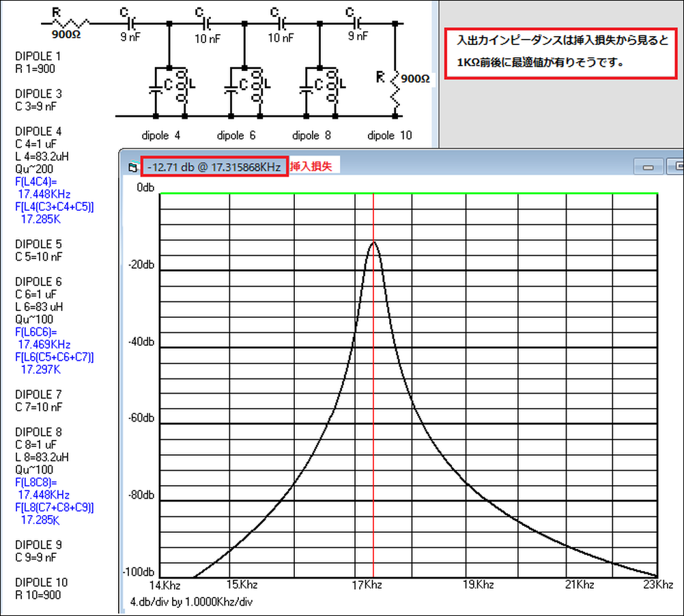
Task: Select the inductor coil above dipole 4
Action: [182, 86]
